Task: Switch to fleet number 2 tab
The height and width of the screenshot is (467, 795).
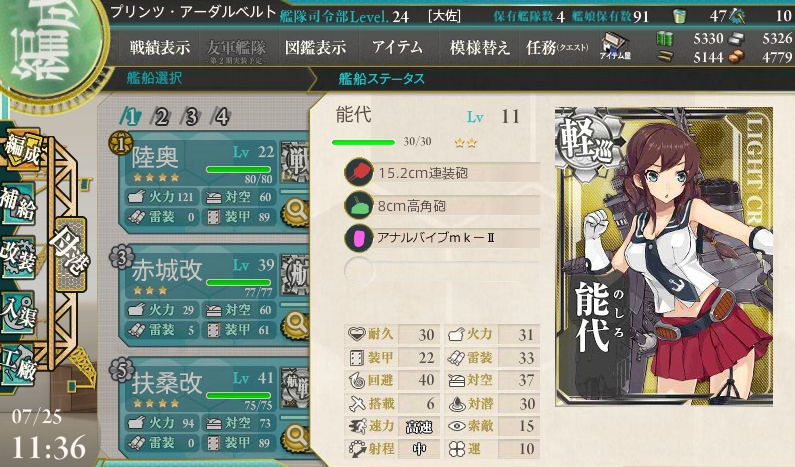Action: 161,117
